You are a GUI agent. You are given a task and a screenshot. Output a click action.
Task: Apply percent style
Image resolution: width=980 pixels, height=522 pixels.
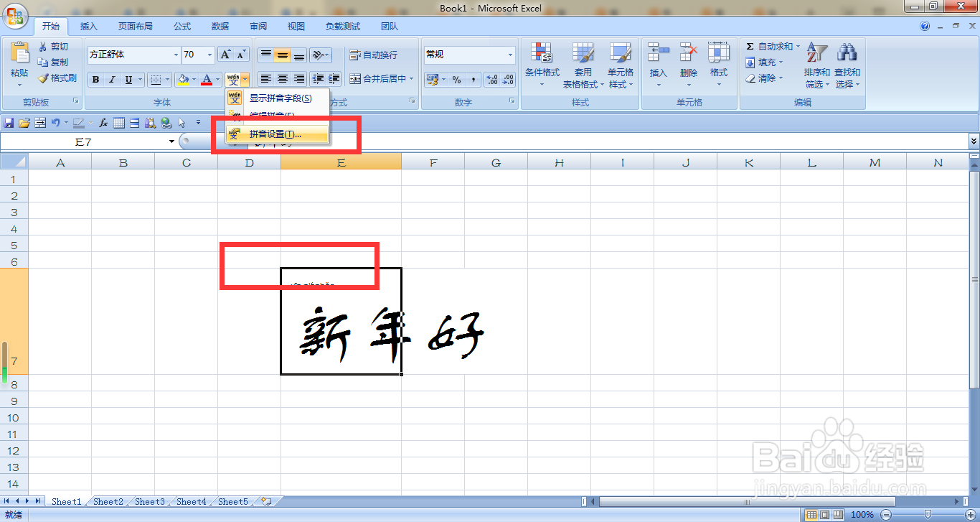click(x=457, y=80)
